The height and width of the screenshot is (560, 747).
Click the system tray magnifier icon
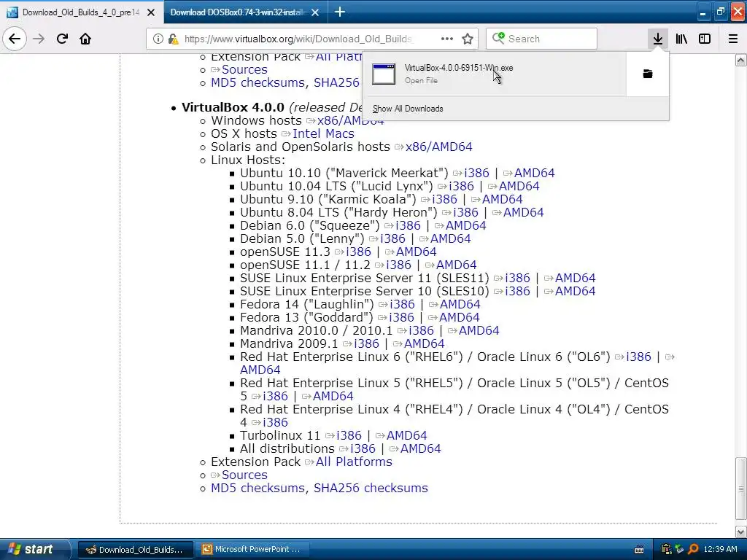693,549
